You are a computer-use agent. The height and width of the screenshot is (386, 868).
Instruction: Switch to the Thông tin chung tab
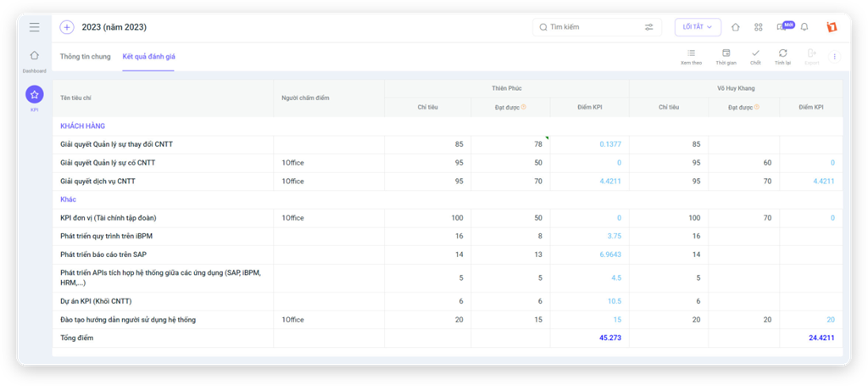pyautogui.click(x=85, y=57)
